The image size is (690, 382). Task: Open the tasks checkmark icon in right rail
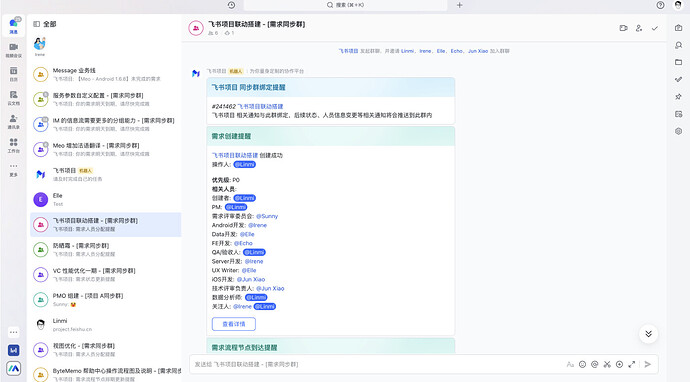pyautogui.click(x=679, y=79)
